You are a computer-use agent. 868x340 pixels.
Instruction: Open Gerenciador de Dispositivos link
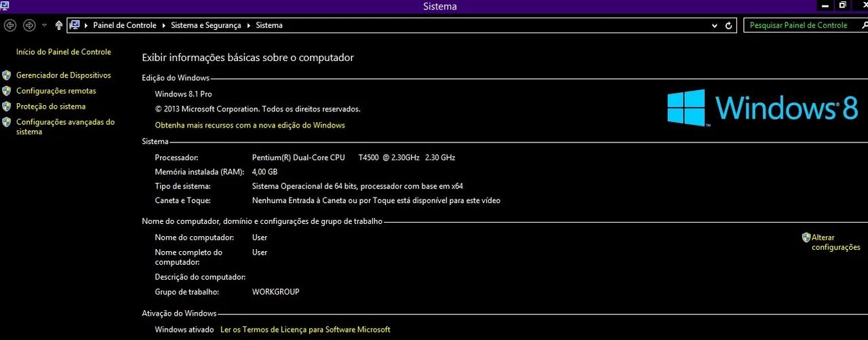click(x=64, y=75)
